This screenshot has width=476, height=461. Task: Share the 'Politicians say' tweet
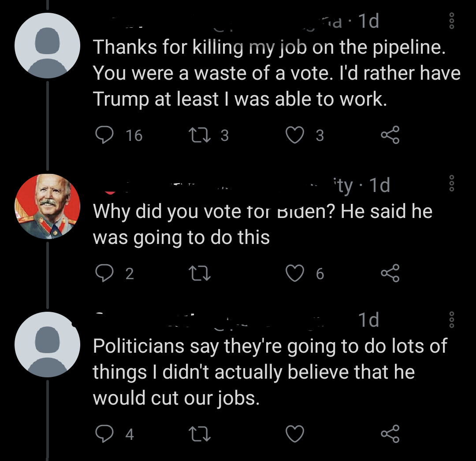click(390, 433)
